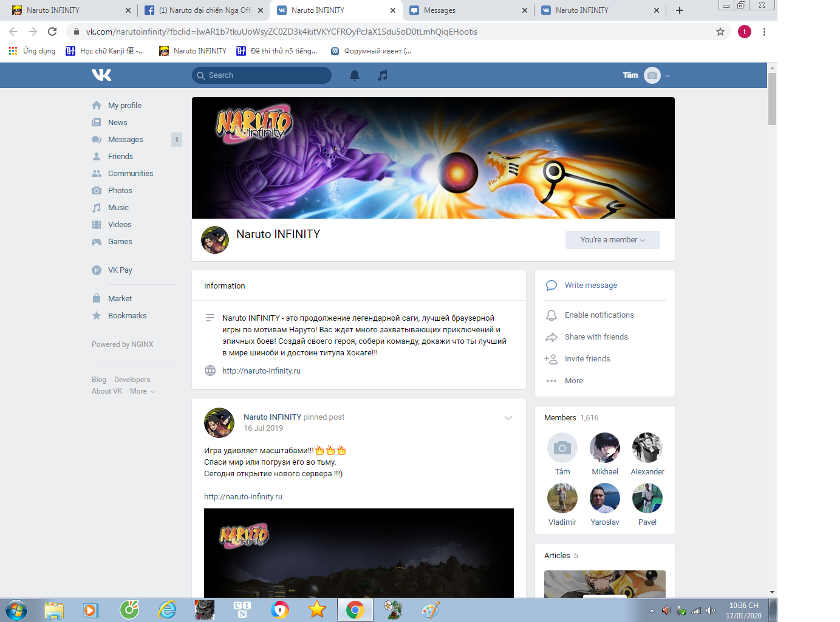Click the three-dots More icon
Viewport: 840px width, 622px height.
tap(551, 381)
